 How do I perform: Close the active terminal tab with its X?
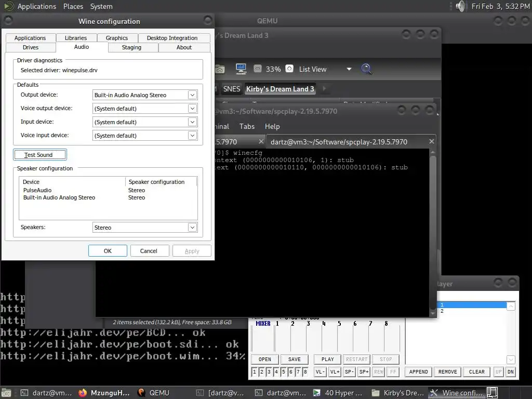[431, 141]
